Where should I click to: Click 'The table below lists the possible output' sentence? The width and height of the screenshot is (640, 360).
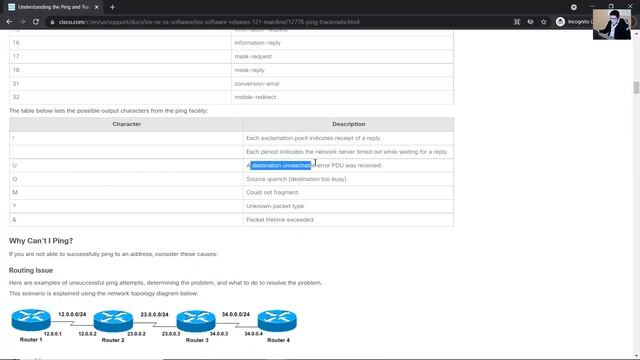coord(109,111)
